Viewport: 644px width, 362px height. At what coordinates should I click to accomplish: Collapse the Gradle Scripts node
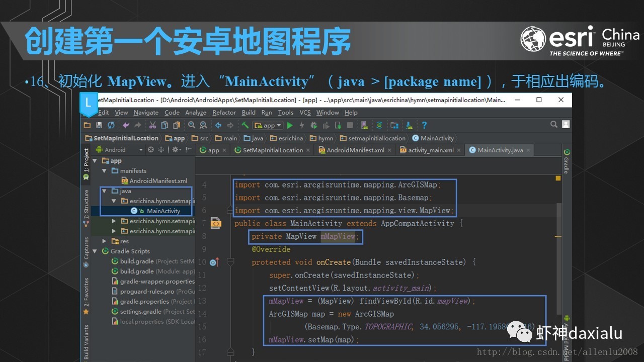96,251
